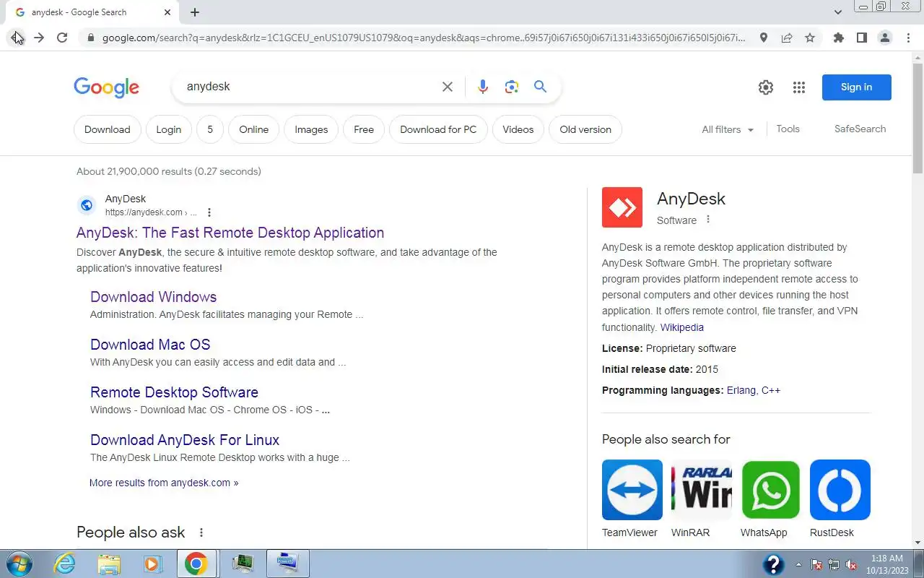924x578 pixels.
Task: Click the blue Sign in button
Action: (856, 87)
